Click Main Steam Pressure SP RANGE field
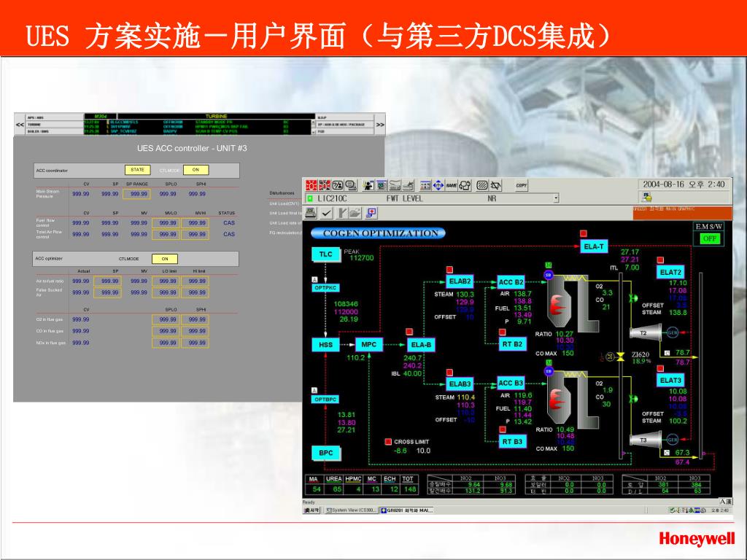 136,194
